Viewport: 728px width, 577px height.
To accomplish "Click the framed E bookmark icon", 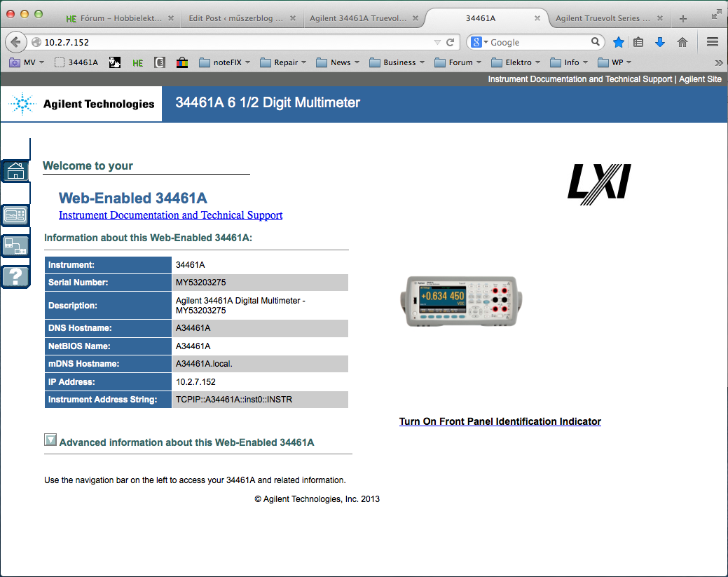I will (x=160, y=62).
